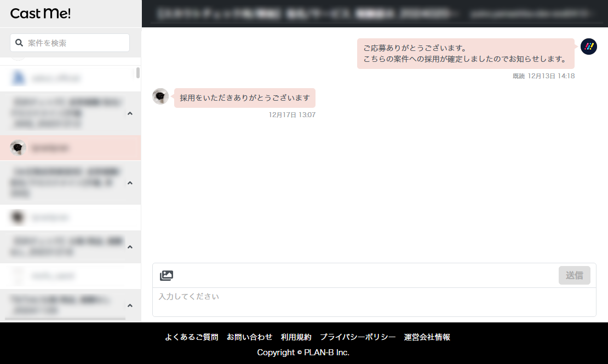The width and height of the screenshot is (608, 364).
Task: Click the image attachment icon
Action: point(167,275)
